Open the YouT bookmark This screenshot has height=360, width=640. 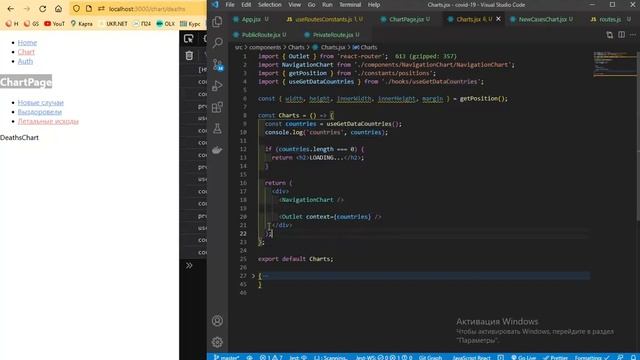(x=54, y=24)
